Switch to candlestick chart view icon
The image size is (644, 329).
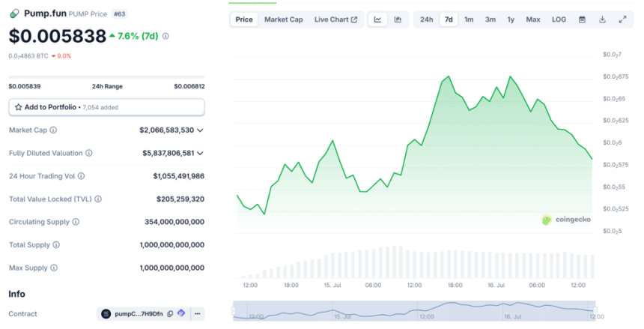[x=398, y=19]
